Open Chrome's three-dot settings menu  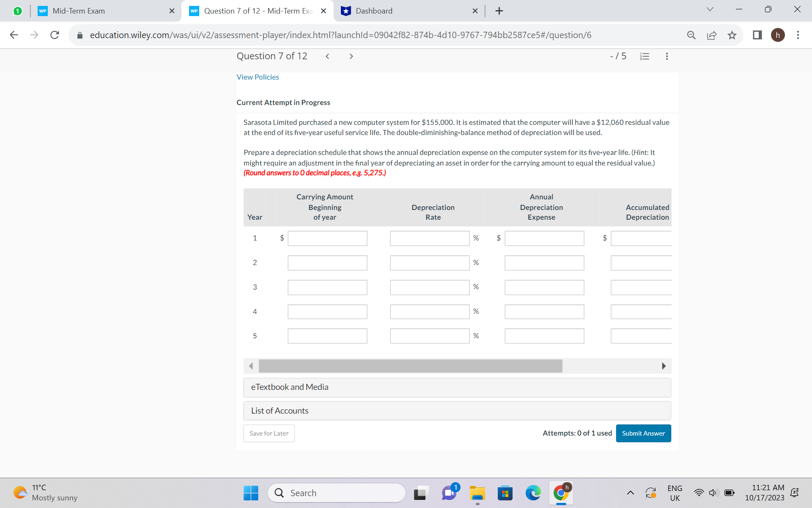click(798, 35)
